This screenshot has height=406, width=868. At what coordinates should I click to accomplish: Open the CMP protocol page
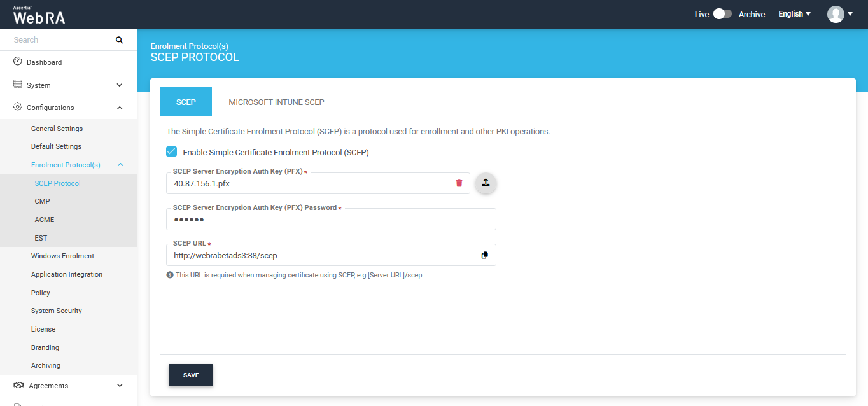(x=42, y=201)
